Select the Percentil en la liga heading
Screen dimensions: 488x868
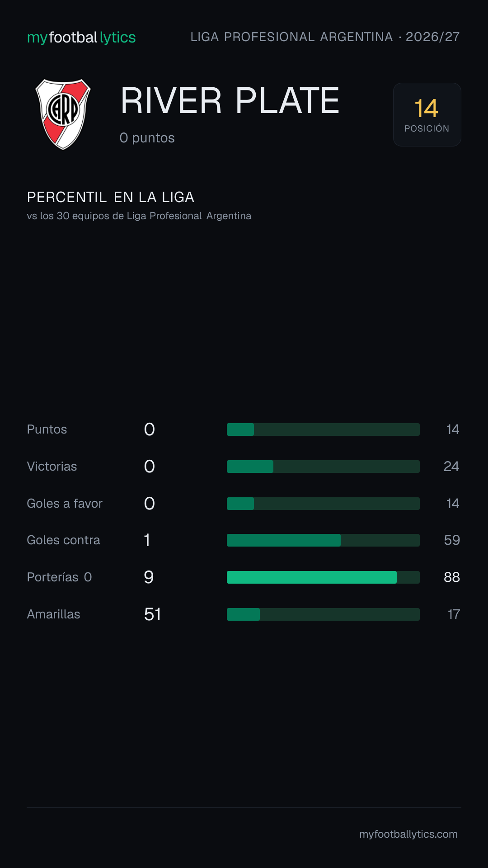pyautogui.click(x=111, y=197)
